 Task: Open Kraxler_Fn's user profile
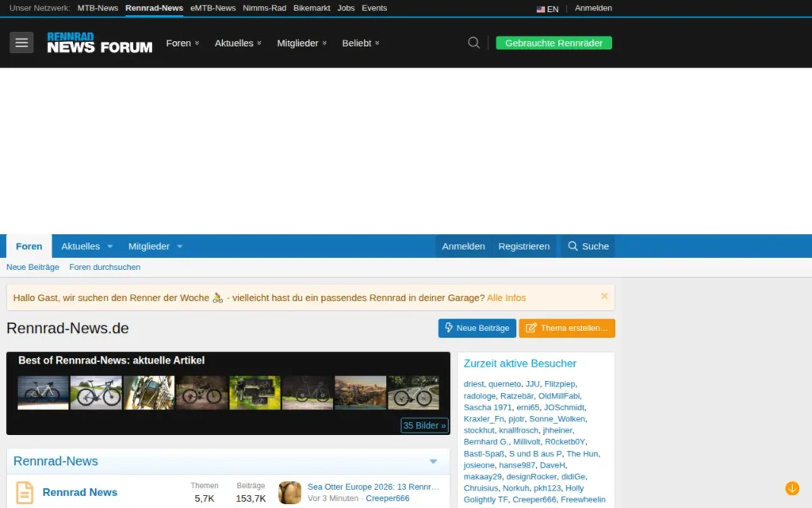(484, 419)
